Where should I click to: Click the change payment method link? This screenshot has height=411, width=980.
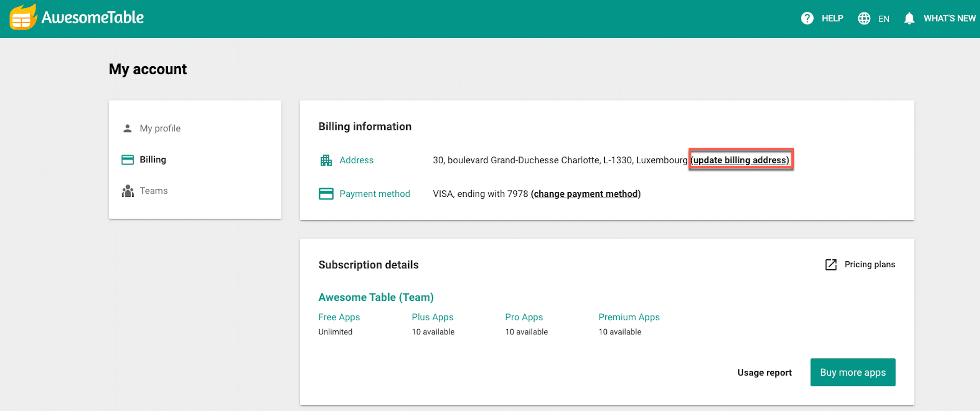[586, 194]
